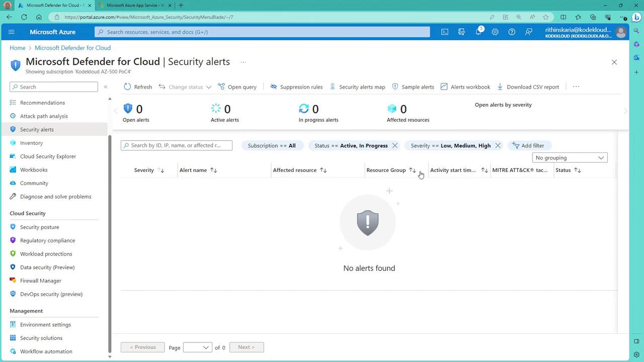Open the Help question mark icon
The image size is (644, 362).
pyautogui.click(x=512, y=32)
